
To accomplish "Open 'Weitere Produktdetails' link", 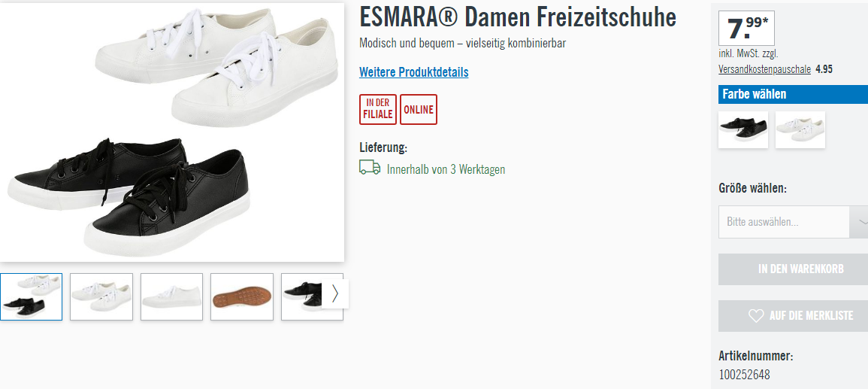I will point(413,72).
